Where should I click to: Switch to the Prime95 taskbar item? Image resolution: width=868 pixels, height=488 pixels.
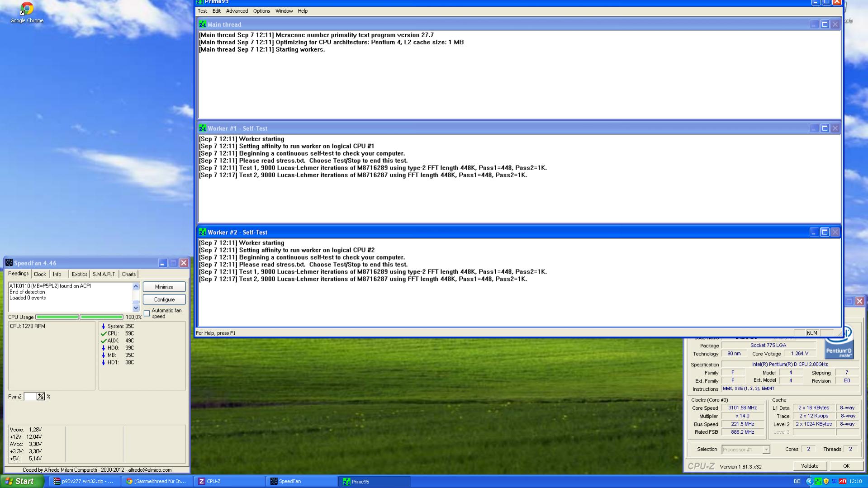375,481
